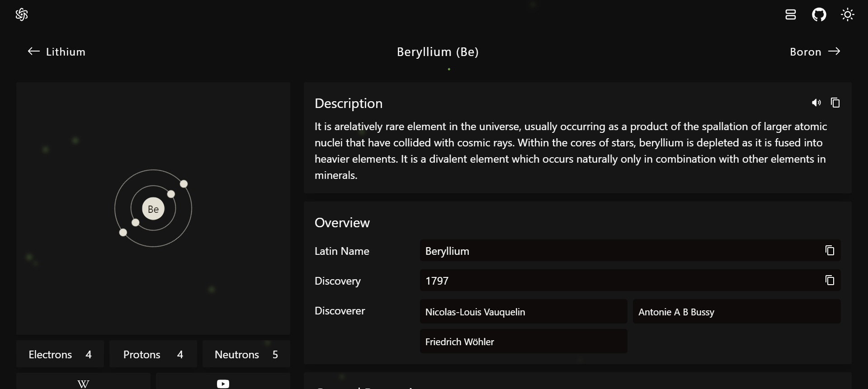Open the YouTube video button

pos(223,383)
